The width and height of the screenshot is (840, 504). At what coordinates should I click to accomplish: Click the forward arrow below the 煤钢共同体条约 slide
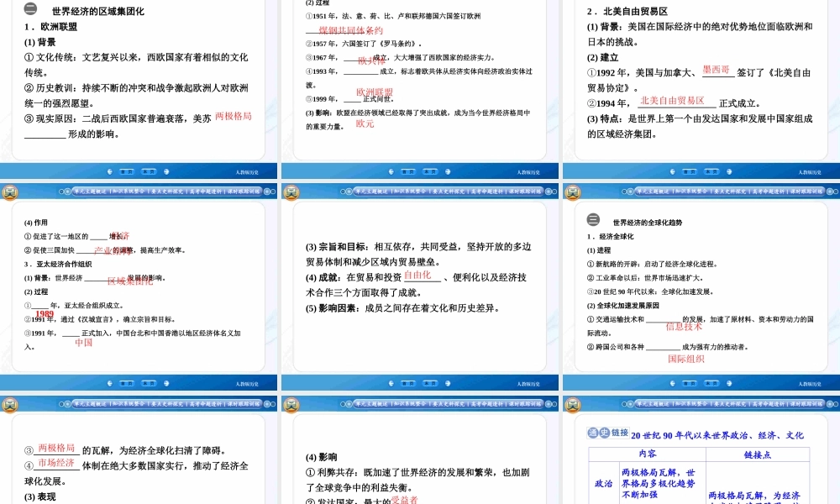[x=448, y=172]
